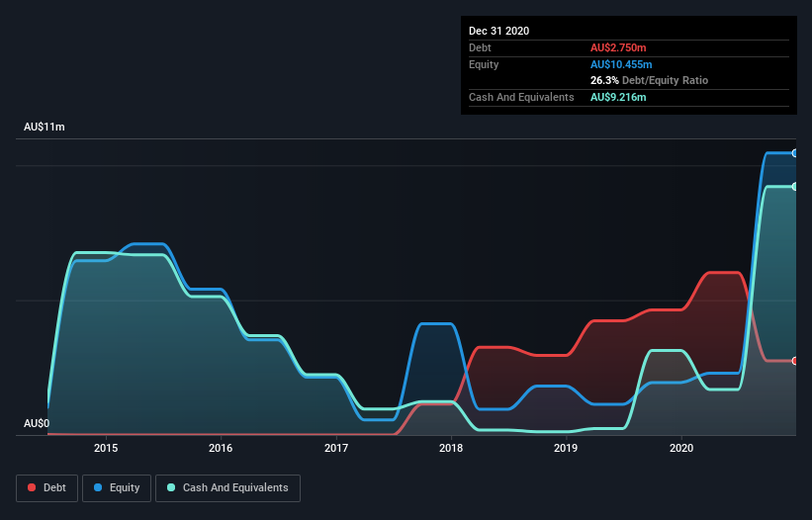Click the AU$2.750m debt value

point(618,47)
